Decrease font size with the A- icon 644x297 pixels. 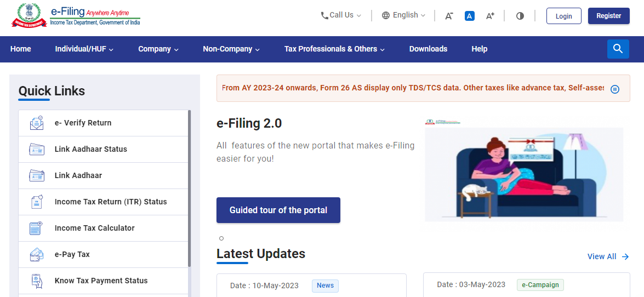click(449, 16)
